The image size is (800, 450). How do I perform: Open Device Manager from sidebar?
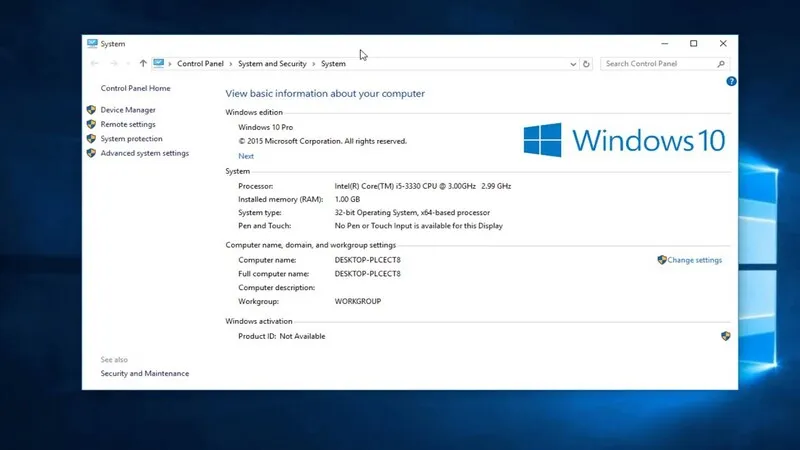pyautogui.click(x=128, y=110)
